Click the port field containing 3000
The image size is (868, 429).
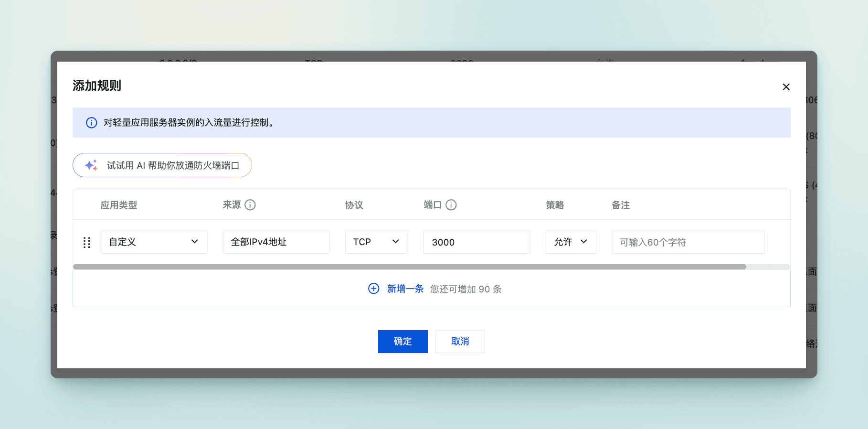(477, 242)
